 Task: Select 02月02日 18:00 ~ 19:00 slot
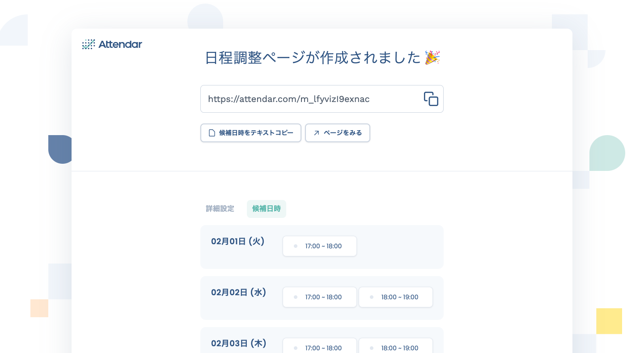pyautogui.click(x=396, y=297)
